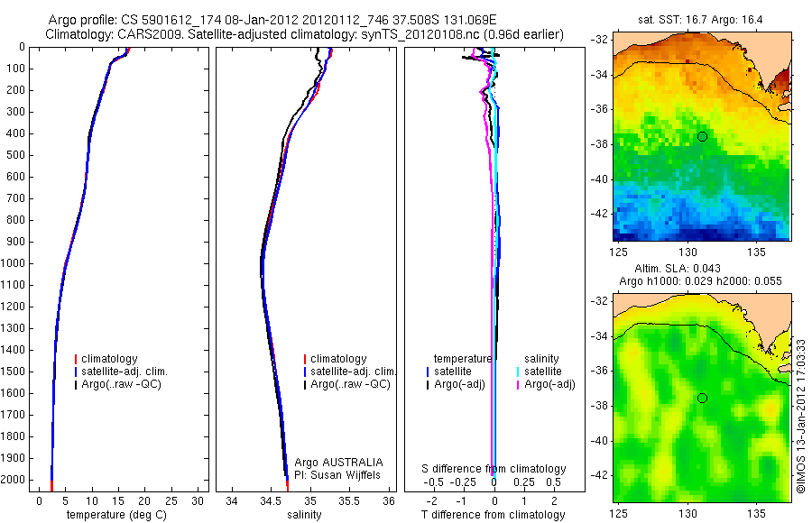Click the depth tick label '1000'

pos(15,263)
